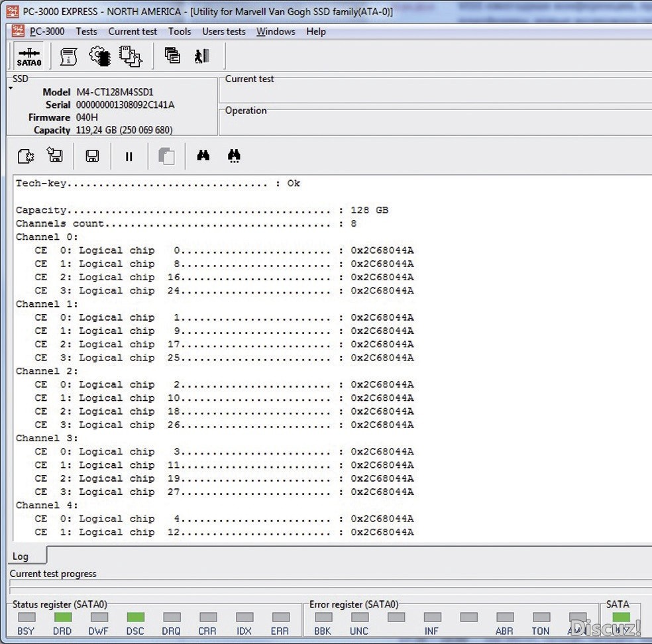Select the Logical chip 18 row
The width and height of the screenshot is (652, 644).
[224, 411]
